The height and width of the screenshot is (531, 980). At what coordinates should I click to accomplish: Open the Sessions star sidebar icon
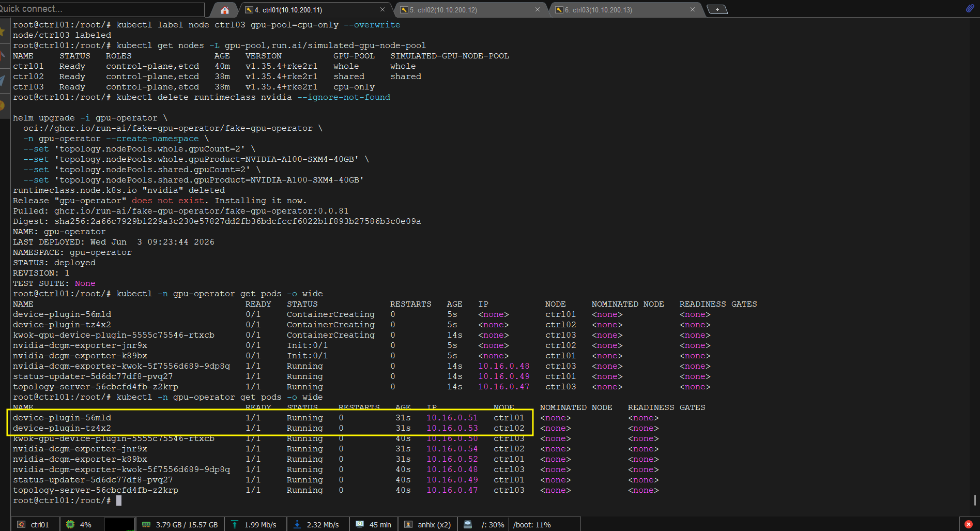[x=3, y=32]
